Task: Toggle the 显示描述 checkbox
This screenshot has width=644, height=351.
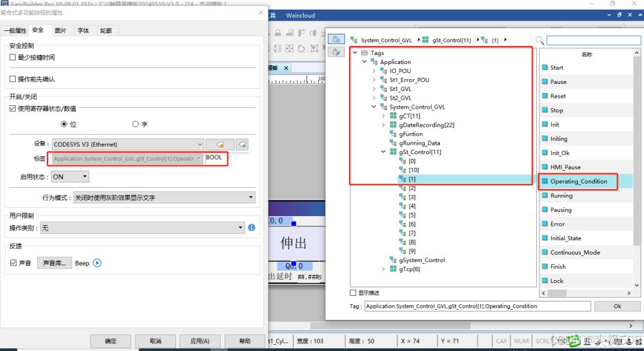Action: [x=353, y=292]
